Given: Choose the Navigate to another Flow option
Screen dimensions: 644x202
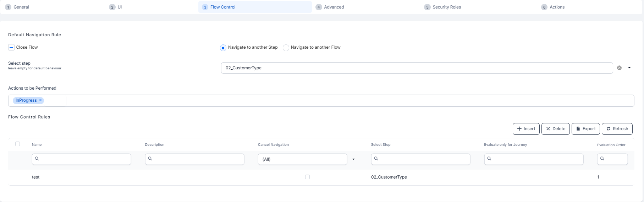Looking at the screenshot, I should (x=286, y=48).
